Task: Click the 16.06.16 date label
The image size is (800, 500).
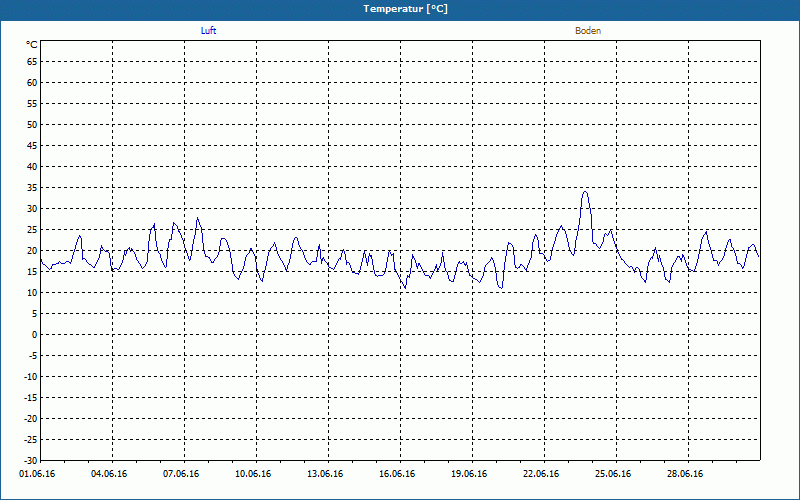Action: [x=397, y=474]
